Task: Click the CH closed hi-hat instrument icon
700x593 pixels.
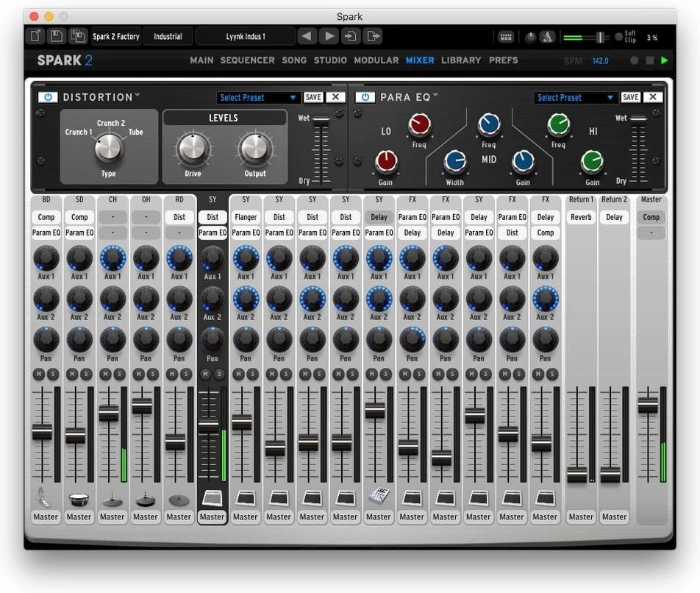Action: click(x=112, y=500)
